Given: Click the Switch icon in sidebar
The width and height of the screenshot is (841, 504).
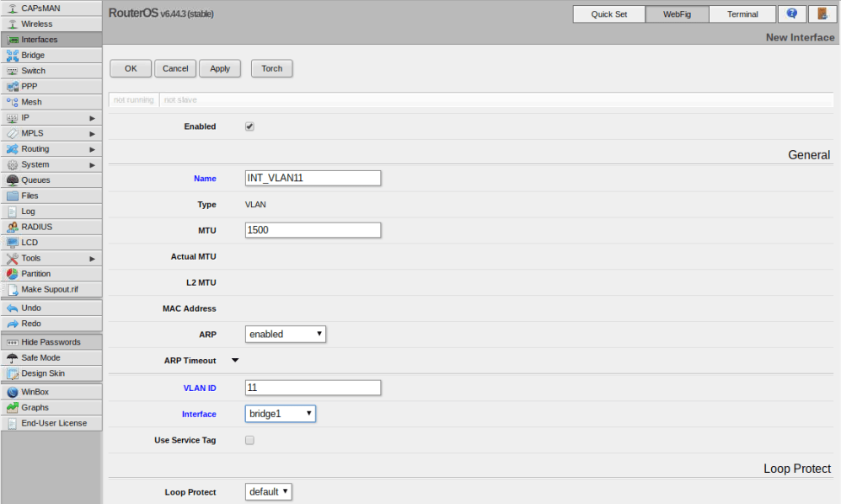Looking at the screenshot, I should pyautogui.click(x=13, y=71).
